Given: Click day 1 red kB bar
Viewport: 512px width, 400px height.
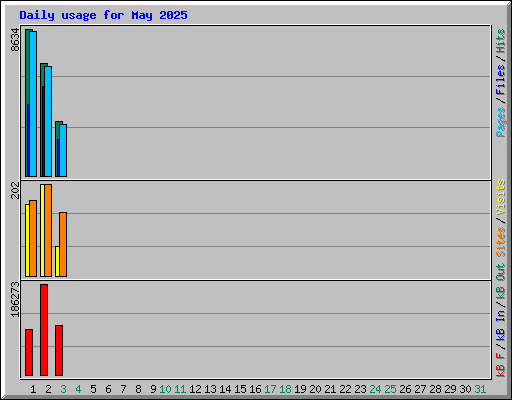Looking at the screenshot, I should pos(29,352).
